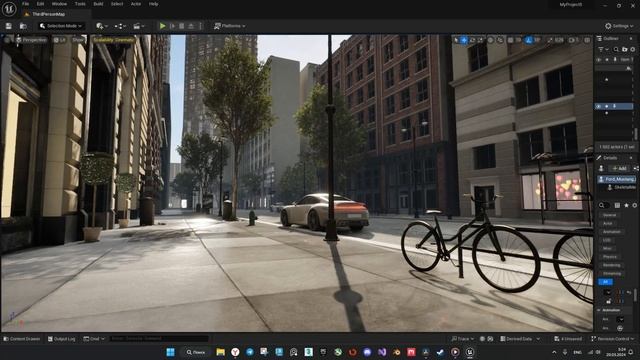640x360 pixels.
Task: Toggle scale snapping icon
Action: pos(550,40)
